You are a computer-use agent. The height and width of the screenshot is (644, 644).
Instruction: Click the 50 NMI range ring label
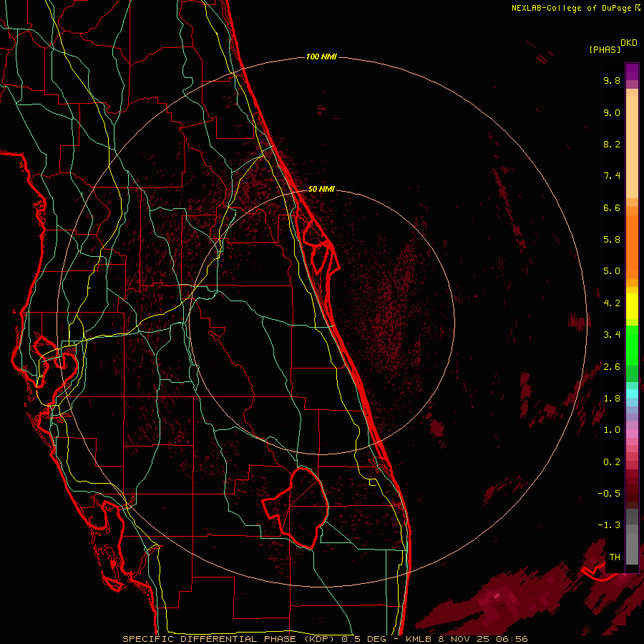coord(321,189)
